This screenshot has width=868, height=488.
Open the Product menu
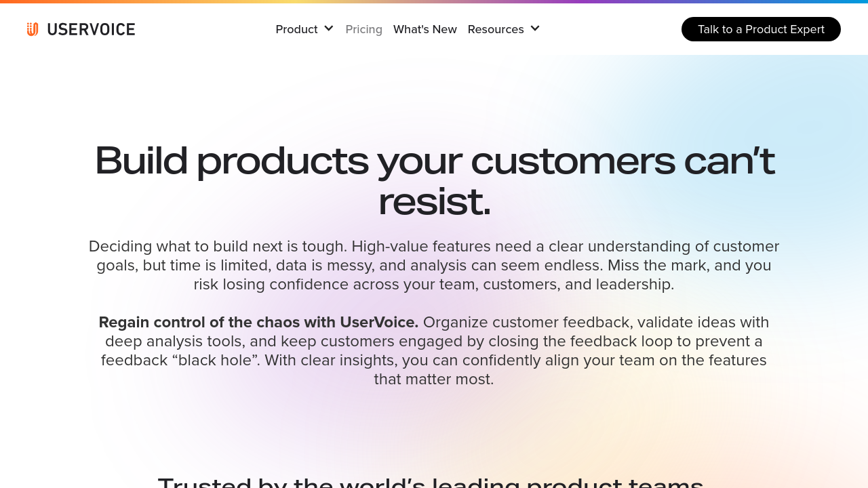296,29
